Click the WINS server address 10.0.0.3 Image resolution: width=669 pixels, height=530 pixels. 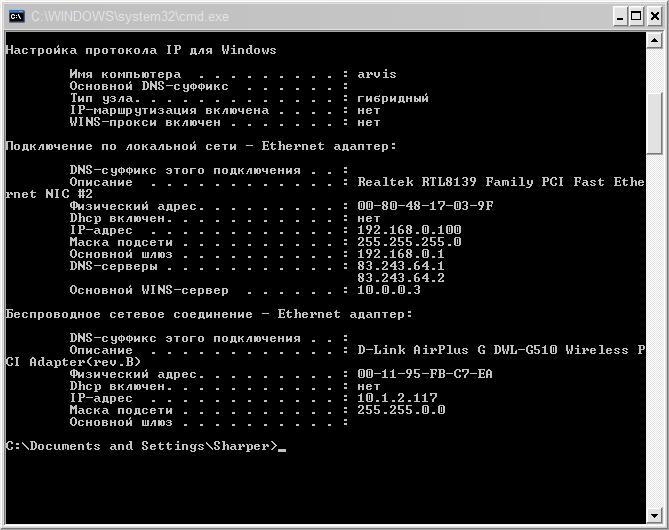point(389,290)
